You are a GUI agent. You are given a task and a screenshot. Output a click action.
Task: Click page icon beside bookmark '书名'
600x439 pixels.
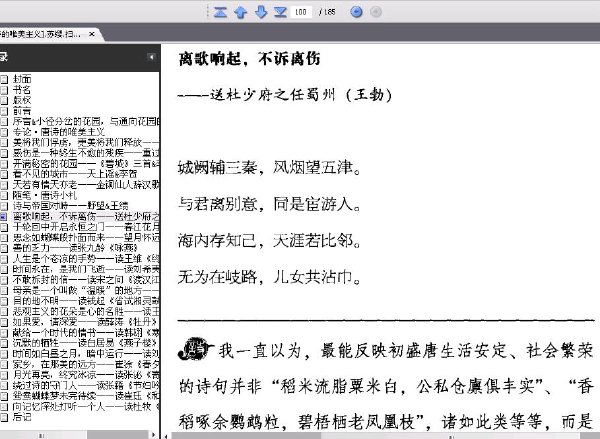[x=4, y=90]
